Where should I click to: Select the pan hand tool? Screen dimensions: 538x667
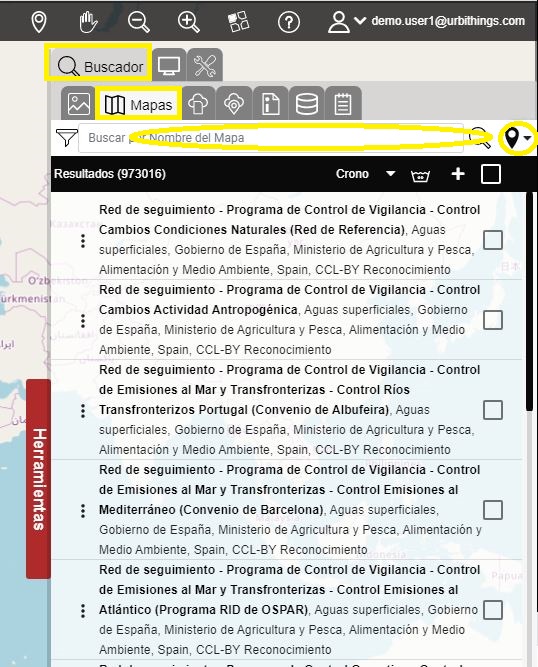pyautogui.click(x=88, y=22)
